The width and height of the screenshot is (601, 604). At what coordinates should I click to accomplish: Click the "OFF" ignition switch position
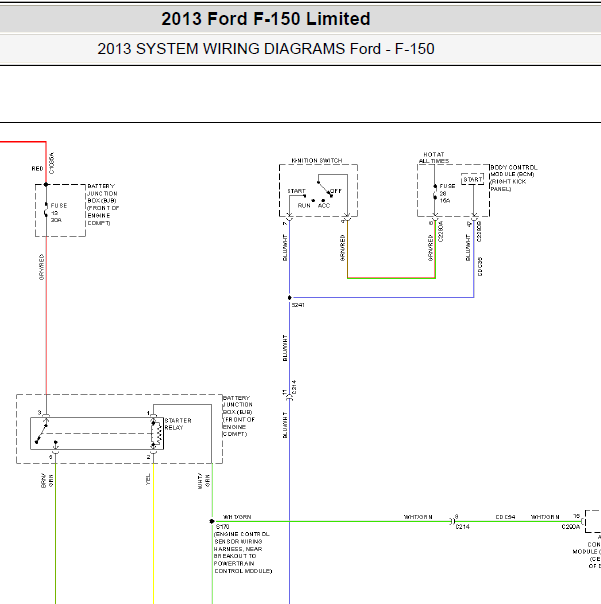point(336,191)
